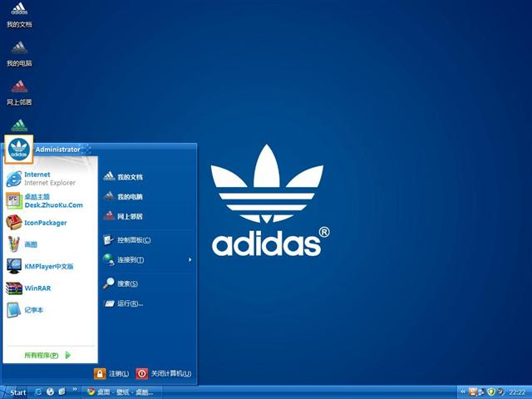
Task: Choose 运行(R)... in the Start menu
Action: tap(130, 303)
